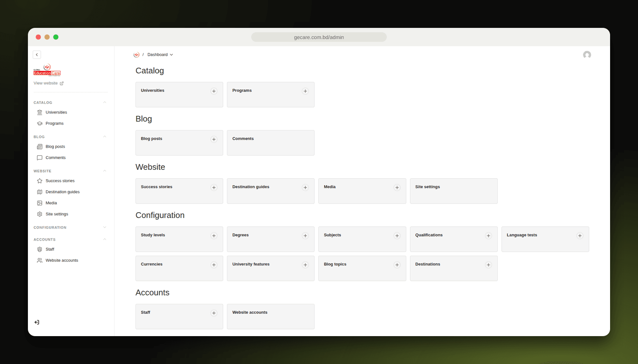Open the Dashboard breadcrumb dropdown
638x364 pixels.
point(160,55)
